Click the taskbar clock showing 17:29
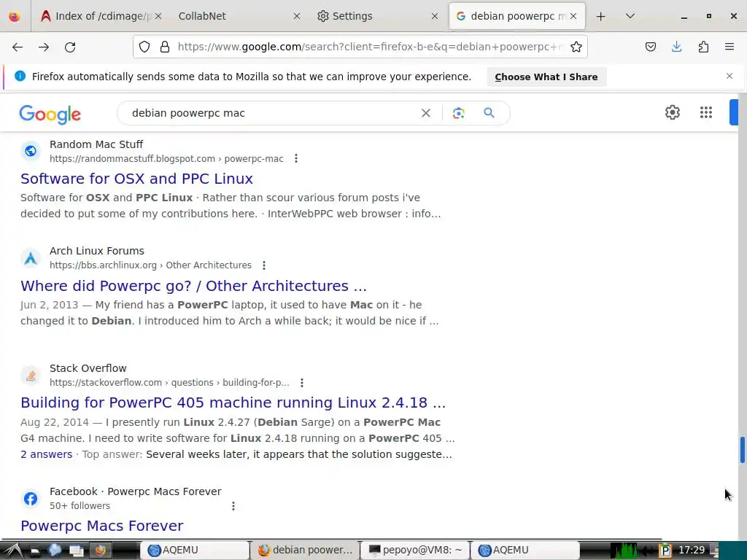This screenshot has width=747, height=560. tap(692, 551)
